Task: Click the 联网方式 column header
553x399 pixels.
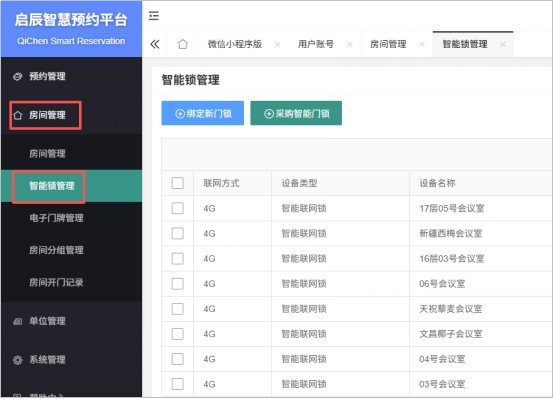Action: click(221, 183)
